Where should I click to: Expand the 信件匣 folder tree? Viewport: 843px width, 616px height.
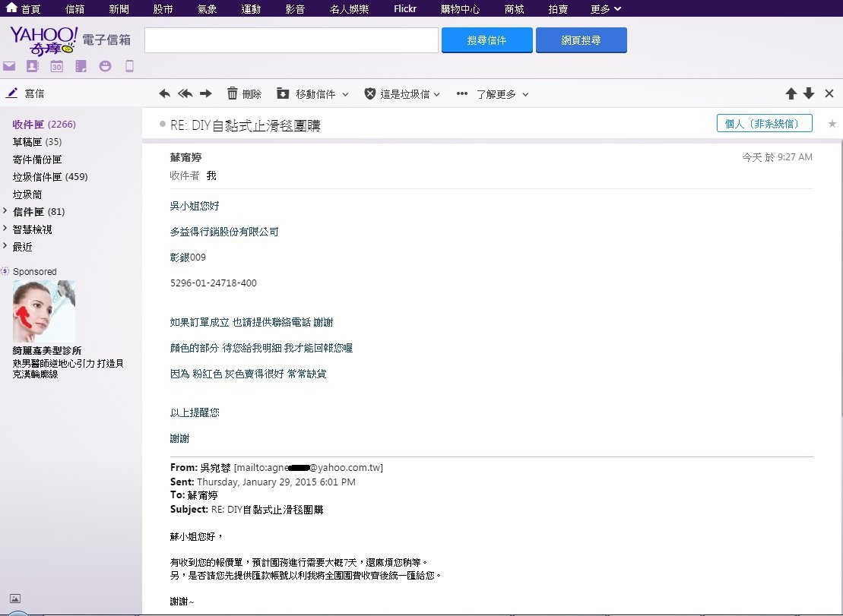6,212
